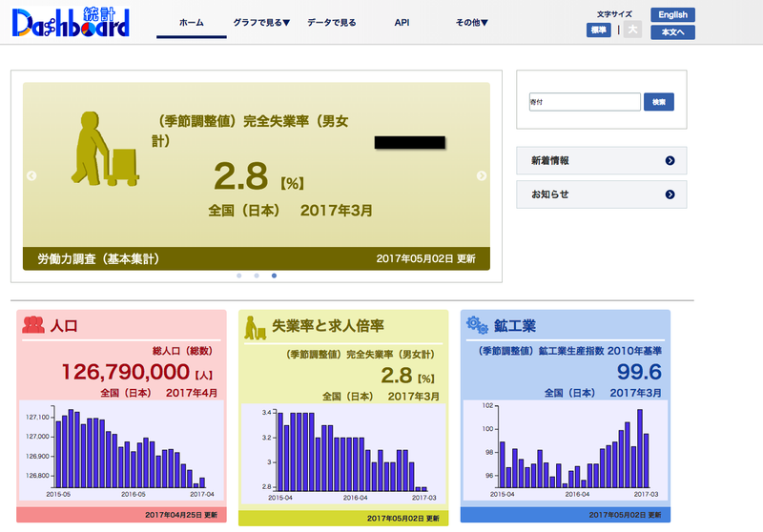Go to next carousel slide
Viewport: 763px width, 532px height.
[x=482, y=176]
